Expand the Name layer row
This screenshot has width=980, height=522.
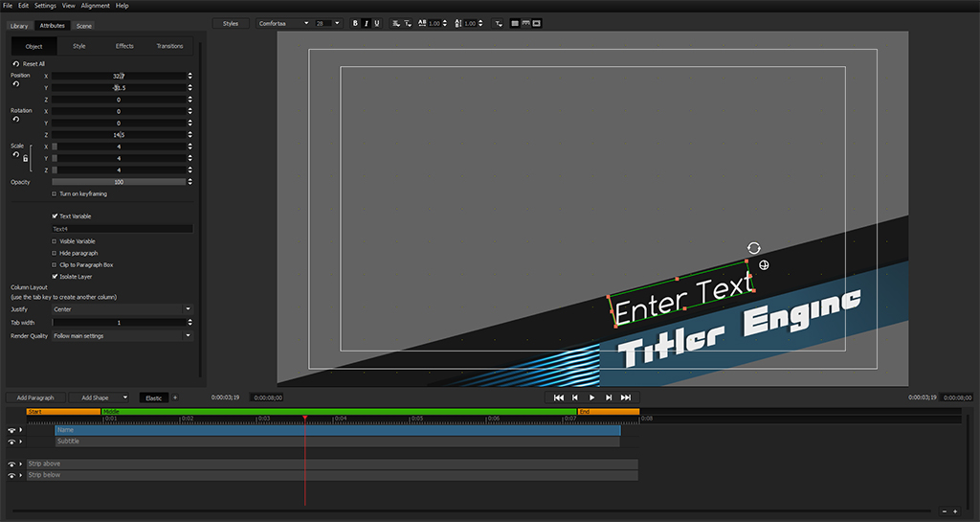(21, 430)
